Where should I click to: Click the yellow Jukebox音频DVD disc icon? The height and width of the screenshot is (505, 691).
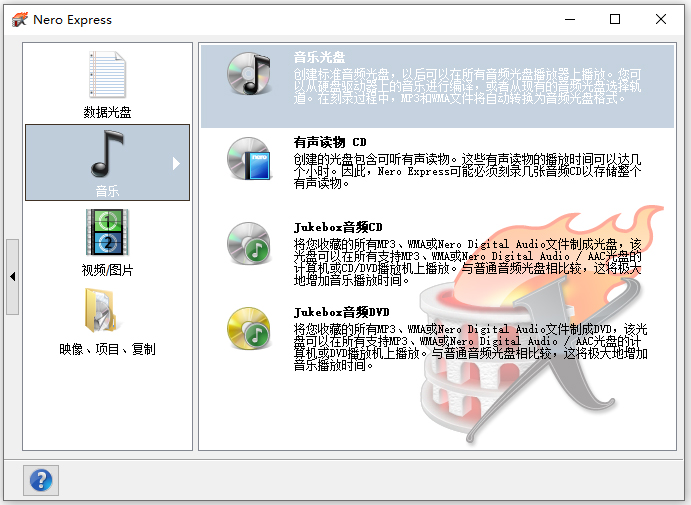point(249,329)
